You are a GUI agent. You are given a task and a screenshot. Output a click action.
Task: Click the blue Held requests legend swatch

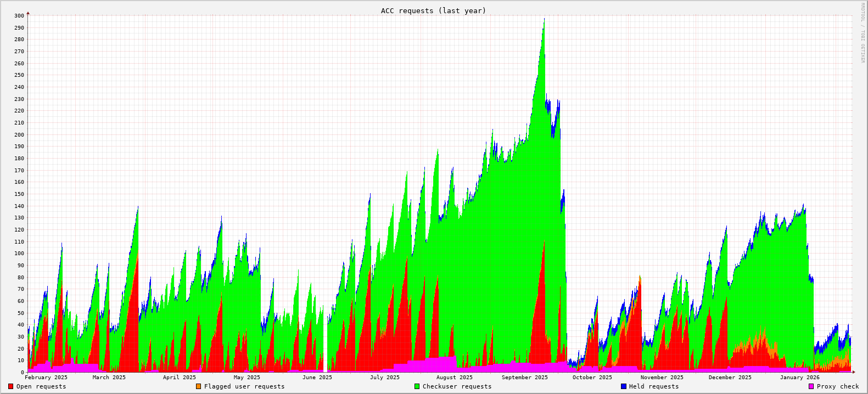coord(623,386)
